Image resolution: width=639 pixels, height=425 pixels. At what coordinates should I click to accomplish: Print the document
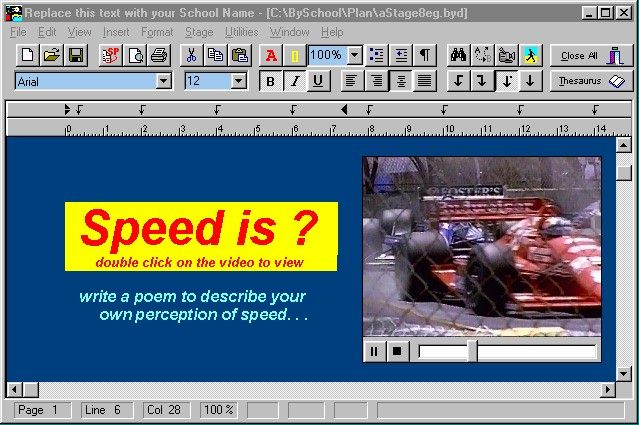(159, 55)
